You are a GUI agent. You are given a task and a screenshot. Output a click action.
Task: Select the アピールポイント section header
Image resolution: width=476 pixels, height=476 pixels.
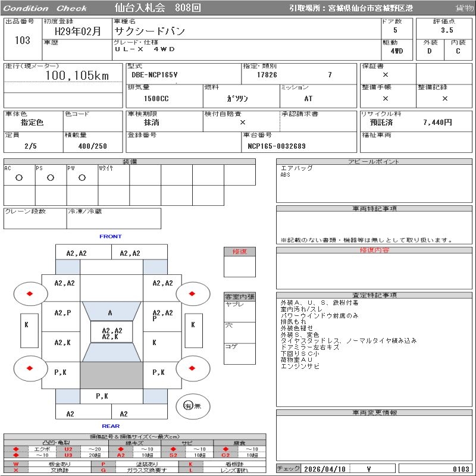coord(375,162)
